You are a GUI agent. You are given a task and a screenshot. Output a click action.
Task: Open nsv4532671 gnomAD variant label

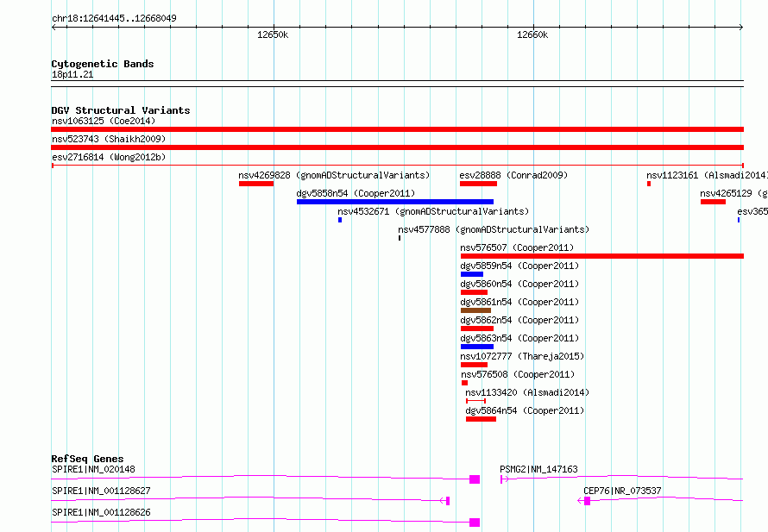pyautogui.click(x=433, y=211)
